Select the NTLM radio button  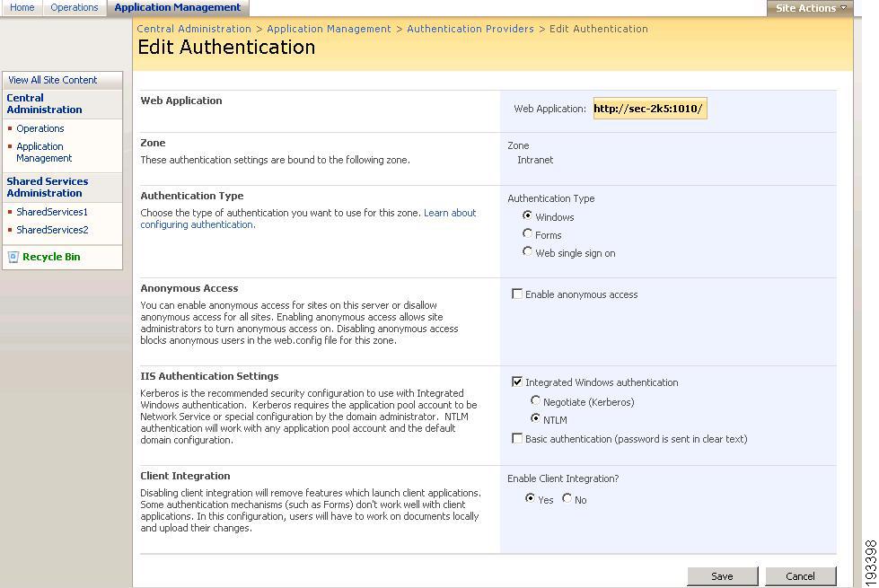coord(535,418)
